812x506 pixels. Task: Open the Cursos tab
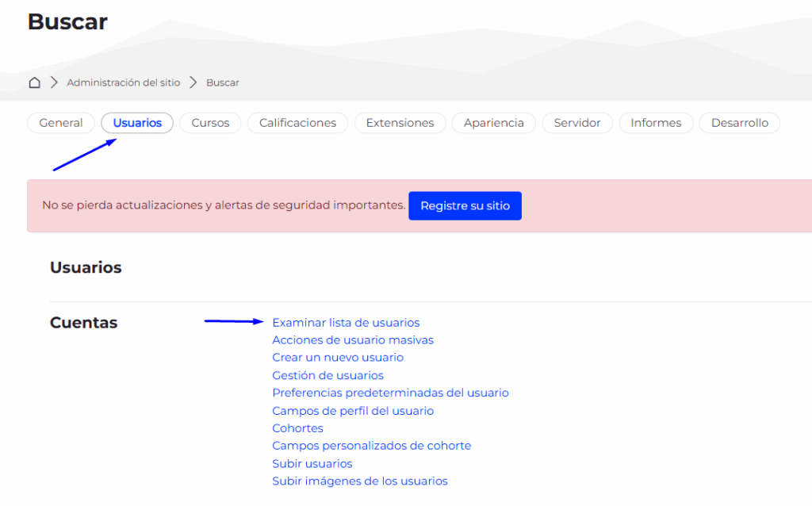tap(210, 123)
